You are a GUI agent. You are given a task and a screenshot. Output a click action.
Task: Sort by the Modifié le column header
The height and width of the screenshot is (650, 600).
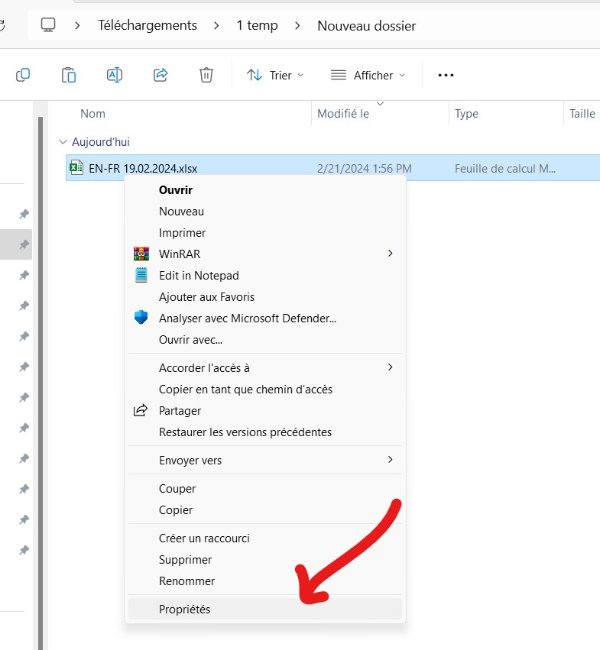(343, 114)
